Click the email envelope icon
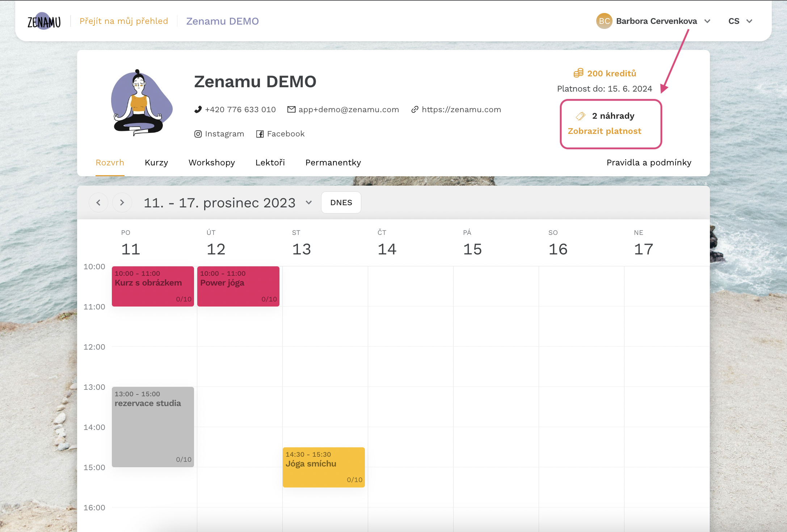 pyautogui.click(x=291, y=109)
